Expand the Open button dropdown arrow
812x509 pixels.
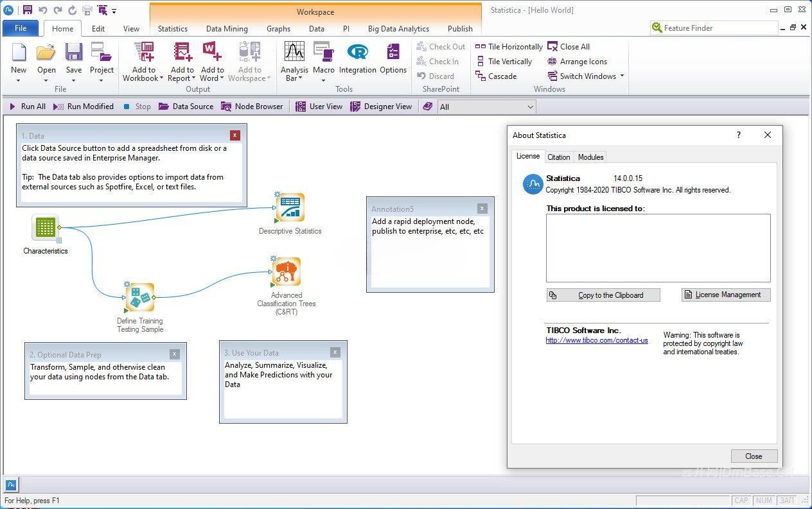tap(46, 80)
